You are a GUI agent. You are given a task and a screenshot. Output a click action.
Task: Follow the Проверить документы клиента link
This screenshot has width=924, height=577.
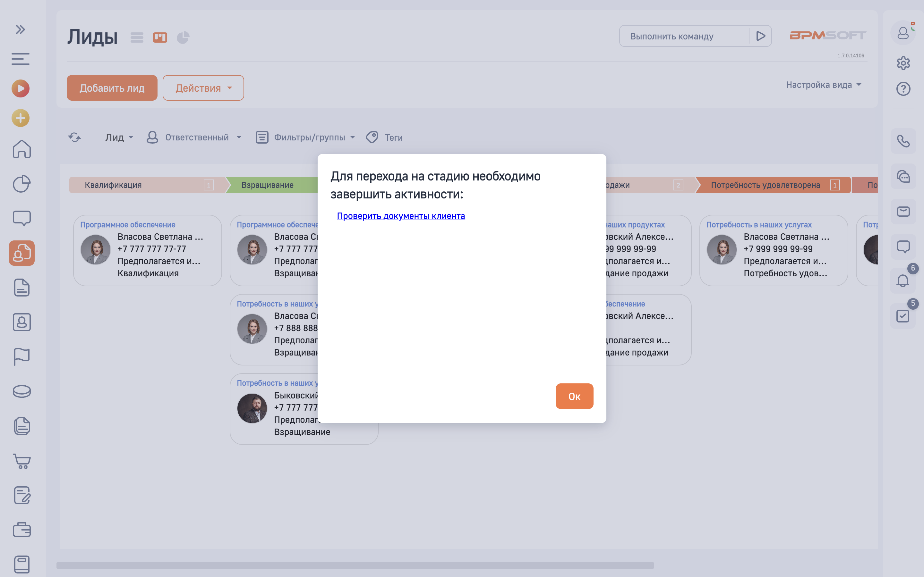pos(400,216)
